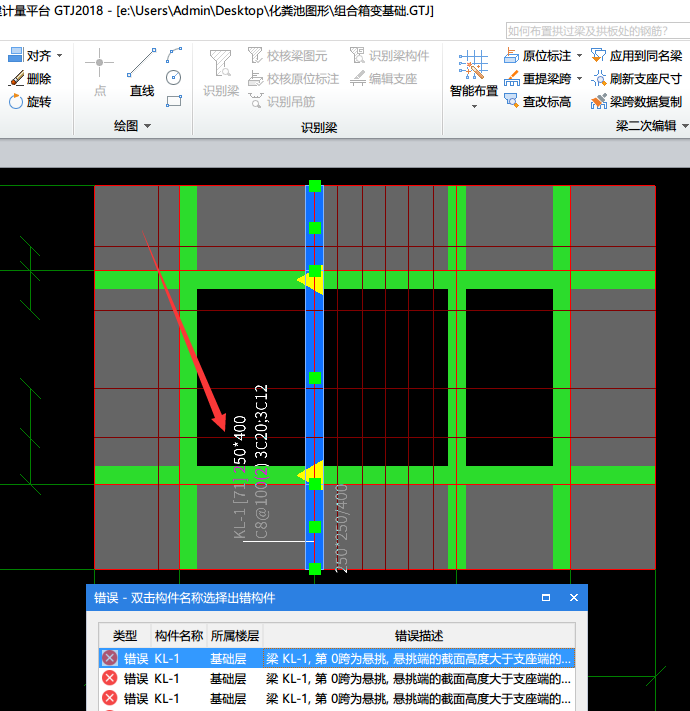Select the 点 point drawing tool
Viewport: 690px width, 711px height.
pos(100,72)
